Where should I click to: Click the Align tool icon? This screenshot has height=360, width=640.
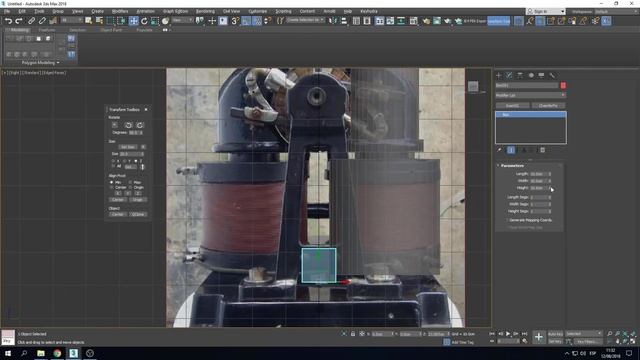[344, 20]
